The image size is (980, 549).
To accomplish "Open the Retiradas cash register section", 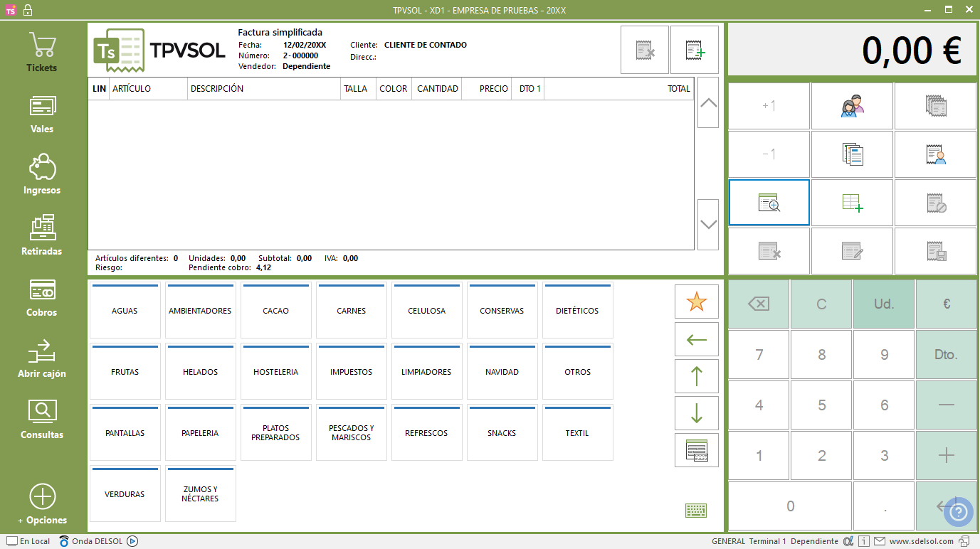I will click(x=42, y=236).
